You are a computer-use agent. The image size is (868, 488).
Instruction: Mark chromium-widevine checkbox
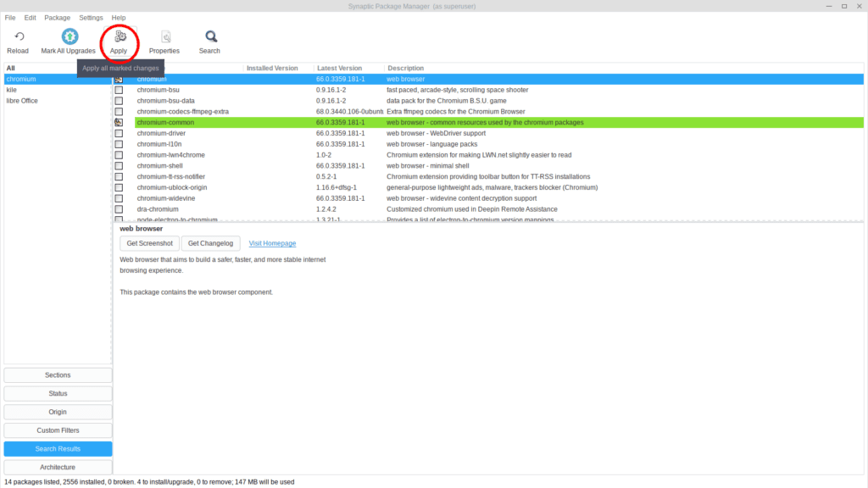(x=119, y=198)
